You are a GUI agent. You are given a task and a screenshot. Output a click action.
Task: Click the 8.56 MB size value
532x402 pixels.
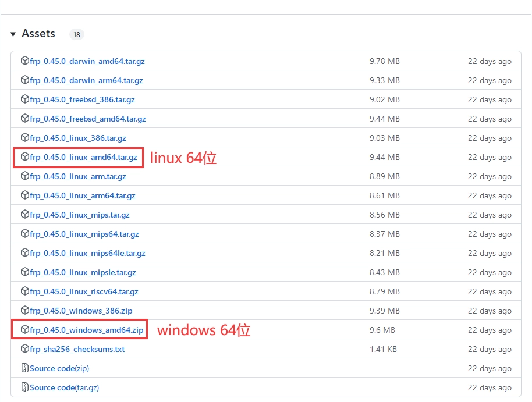point(385,215)
